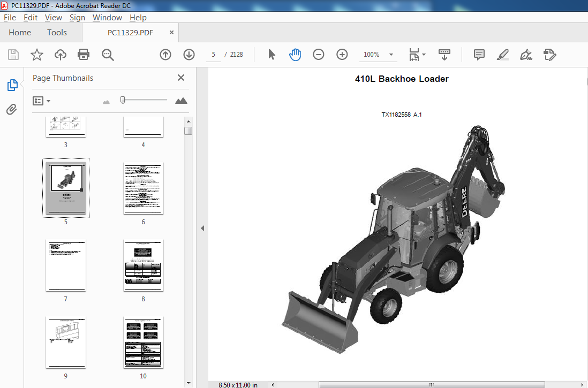Select page 3 thumbnail
This screenshot has height=388, width=588.
66,127
